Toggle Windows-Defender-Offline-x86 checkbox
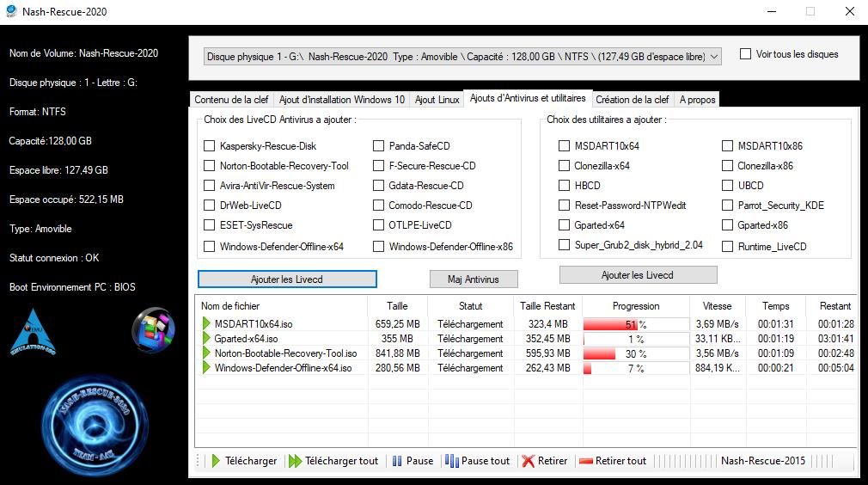Viewport: 868px width, 485px height. coord(379,247)
